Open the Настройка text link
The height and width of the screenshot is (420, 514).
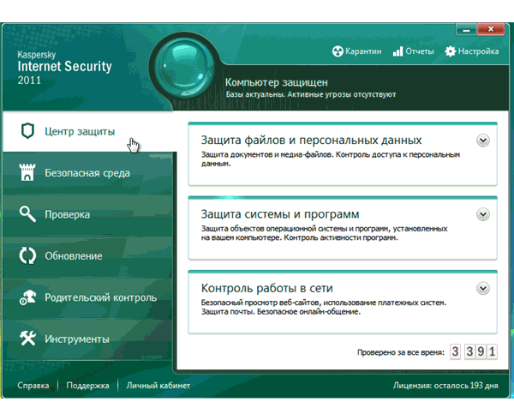478,51
